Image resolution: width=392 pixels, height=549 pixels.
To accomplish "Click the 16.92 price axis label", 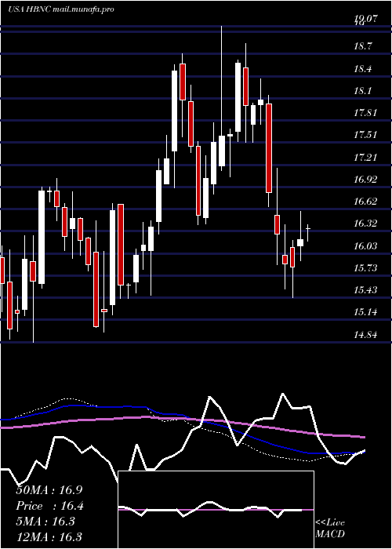I will [365, 180].
